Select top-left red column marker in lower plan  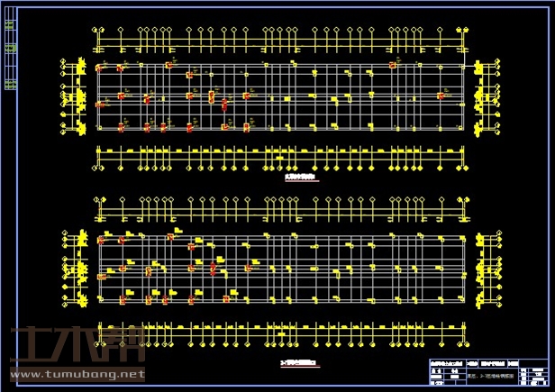101,240
